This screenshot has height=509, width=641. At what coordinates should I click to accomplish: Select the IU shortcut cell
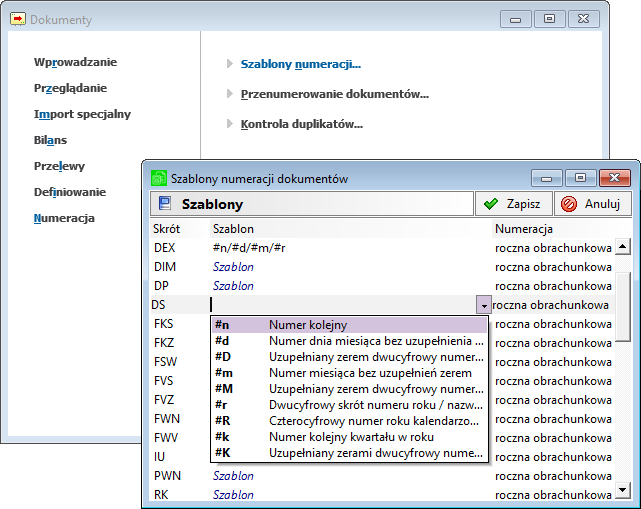(x=159, y=457)
